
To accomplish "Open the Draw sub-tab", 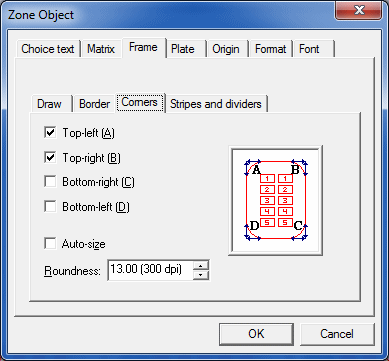I will tap(51, 104).
